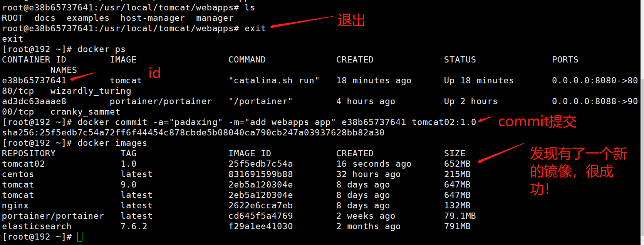Click the red 'commit提交' annotation text
This screenshot has height=245, width=644.
pos(537,122)
